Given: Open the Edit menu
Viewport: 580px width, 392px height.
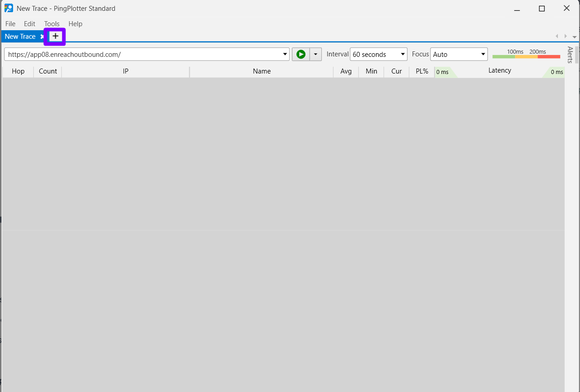Looking at the screenshot, I should (x=30, y=24).
